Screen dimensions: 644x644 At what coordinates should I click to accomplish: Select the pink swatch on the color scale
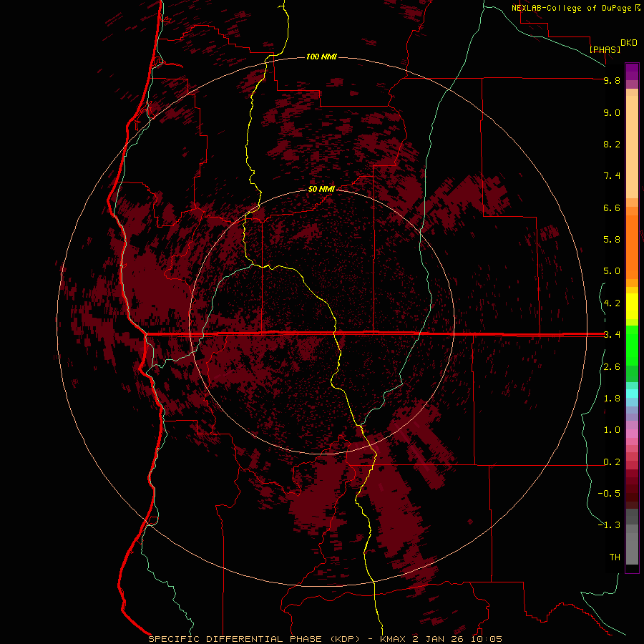632,434
